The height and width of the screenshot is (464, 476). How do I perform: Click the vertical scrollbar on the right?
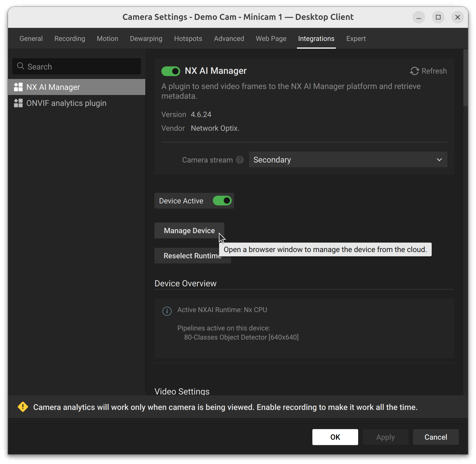coord(465,78)
